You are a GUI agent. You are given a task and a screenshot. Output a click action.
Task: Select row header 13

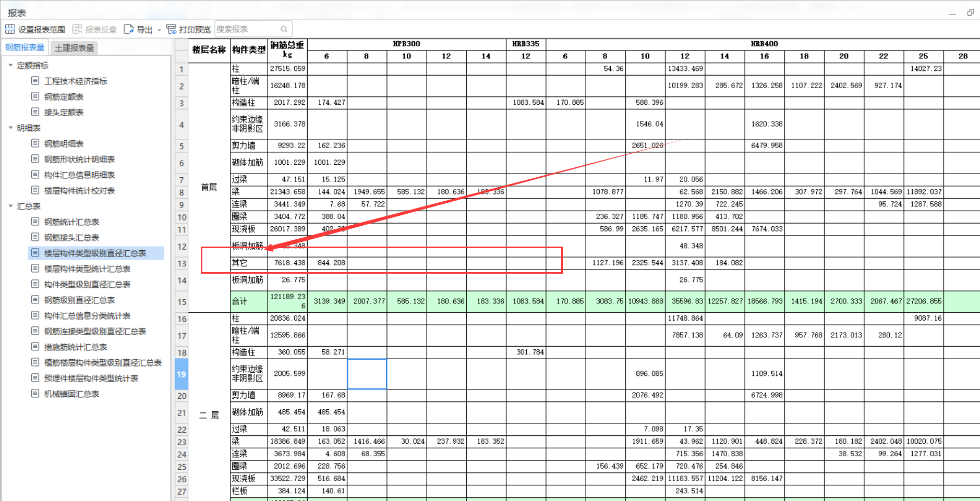click(x=182, y=263)
